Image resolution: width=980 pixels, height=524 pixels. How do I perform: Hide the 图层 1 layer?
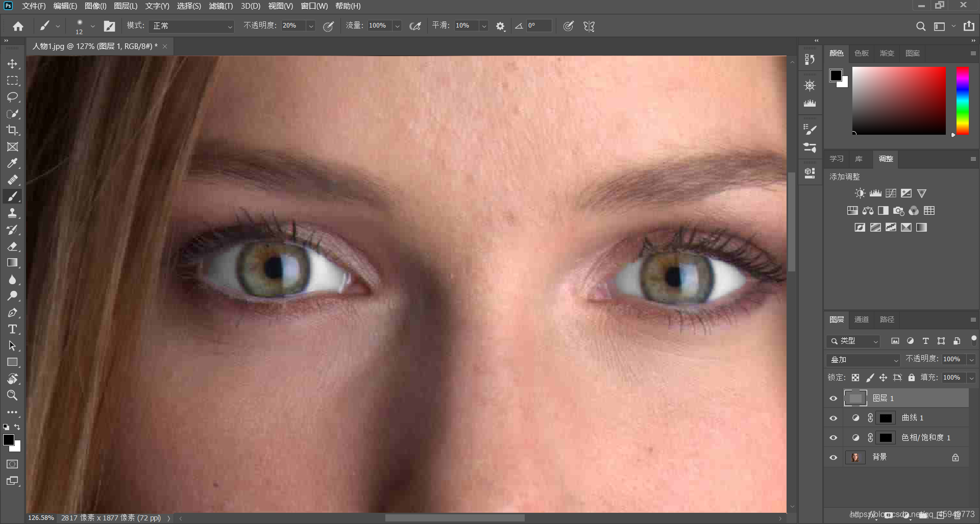tap(834, 398)
